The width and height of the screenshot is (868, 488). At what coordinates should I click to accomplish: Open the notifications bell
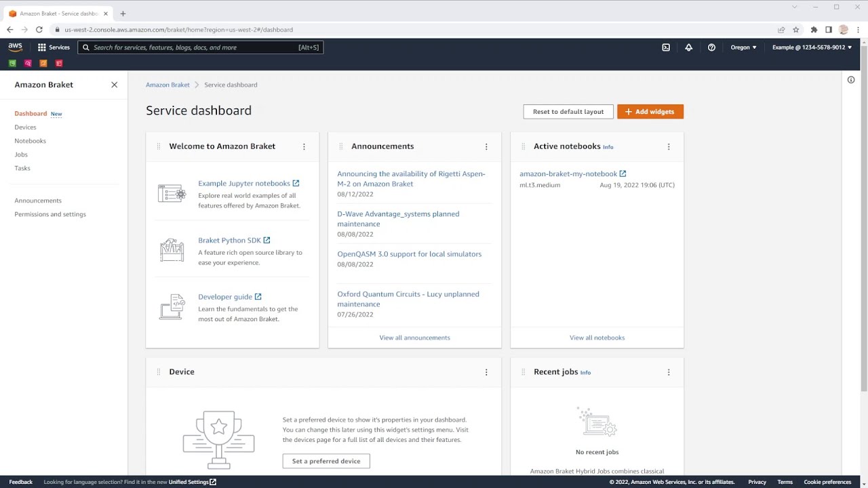click(x=688, y=47)
